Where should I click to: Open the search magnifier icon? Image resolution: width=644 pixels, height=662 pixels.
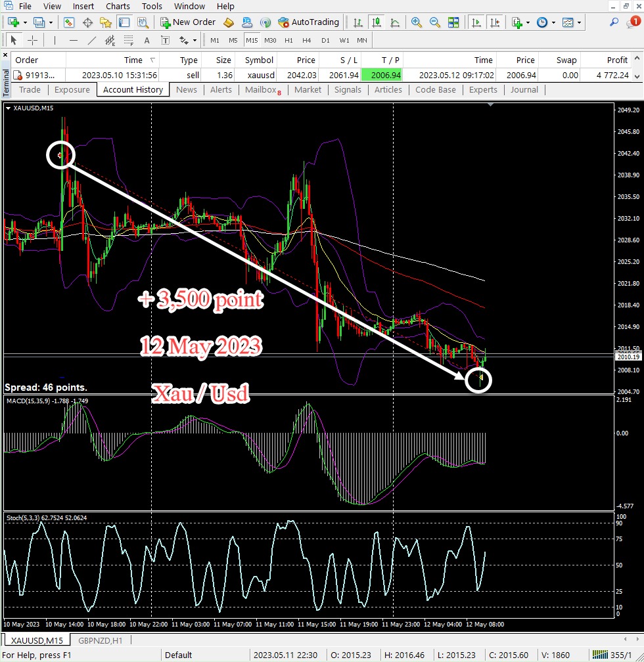click(614, 22)
